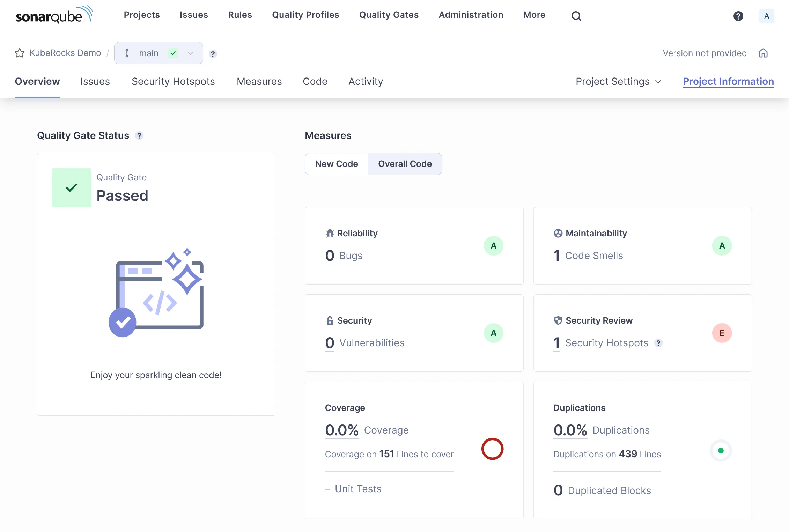The width and height of the screenshot is (789, 532).
Task: Switch measures to Overall Code
Action: tap(405, 164)
